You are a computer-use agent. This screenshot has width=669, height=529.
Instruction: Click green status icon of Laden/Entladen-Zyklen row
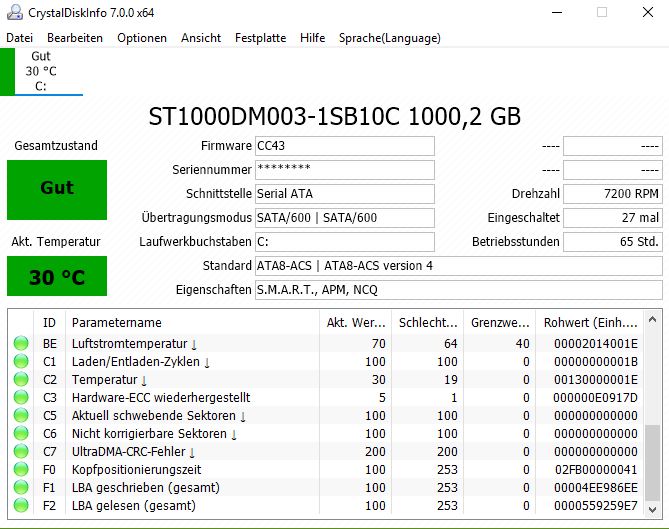click(x=21, y=361)
